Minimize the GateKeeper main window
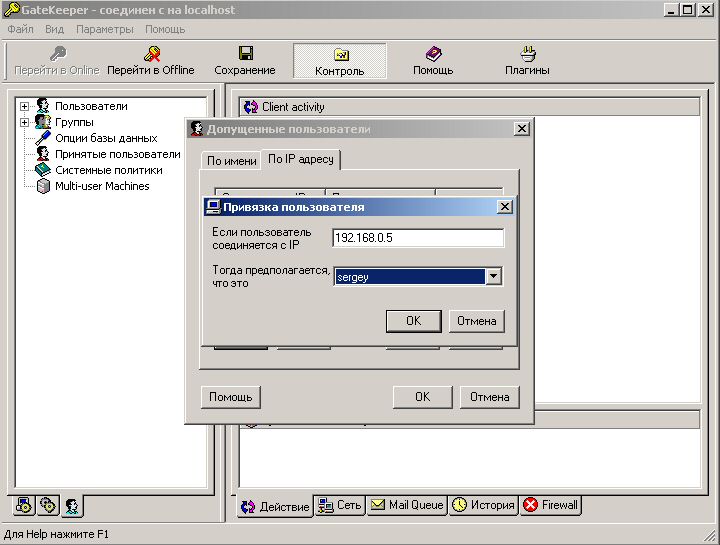Viewport: 720px width, 545px height. pos(671,10)
